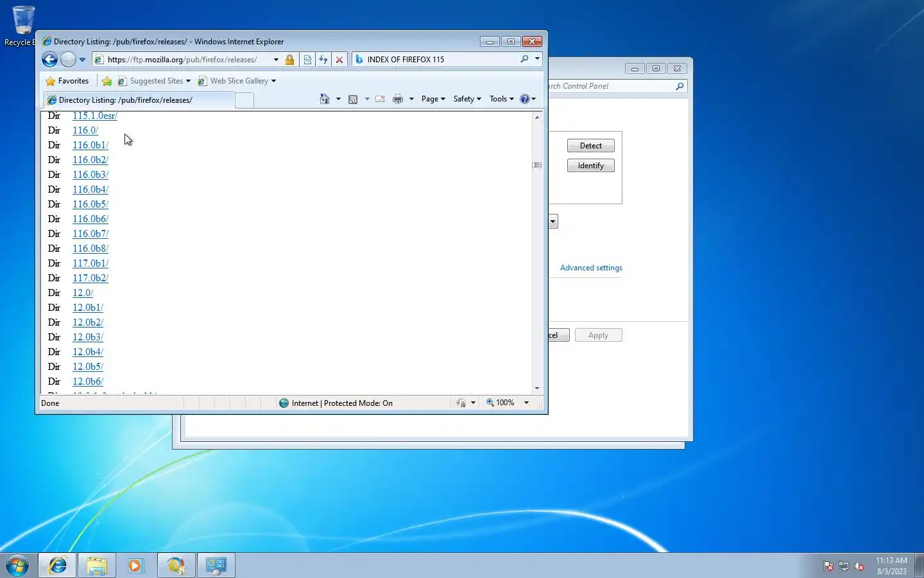Open the 12.0/ directory link

pos(83,293)
